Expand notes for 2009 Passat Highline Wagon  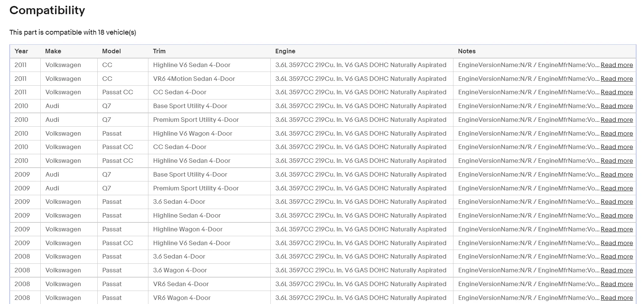click(x=617, y=229)
